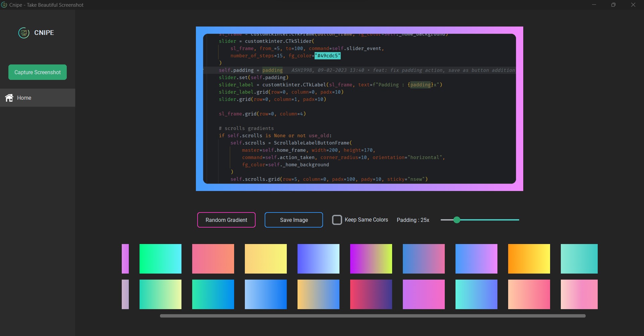Viewport: 644px width, 336px height.
Task: Minimize the Cnipe window
Action: tap(594, 5)
